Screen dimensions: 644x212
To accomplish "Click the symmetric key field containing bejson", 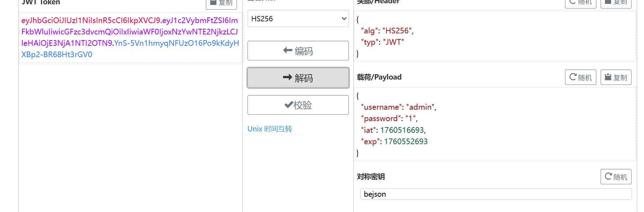I will (495, 194).
